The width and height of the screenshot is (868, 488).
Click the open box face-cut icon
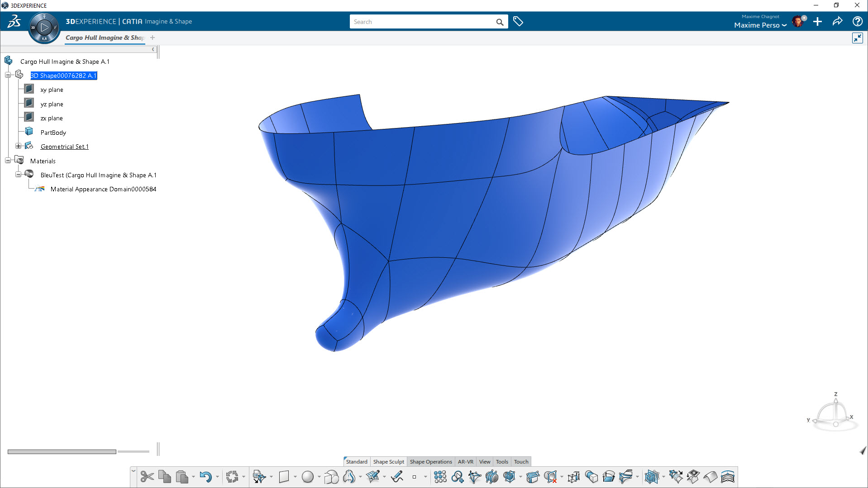click(x=533, y=477)
